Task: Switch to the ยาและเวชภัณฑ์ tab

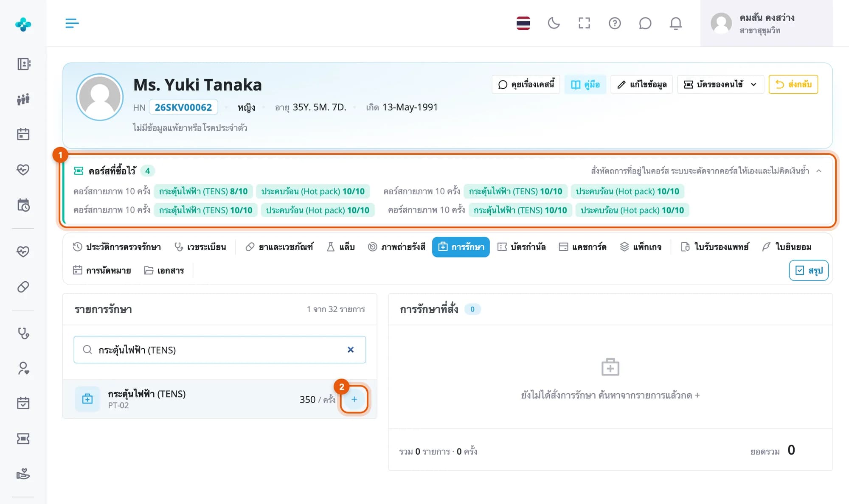Action: [279, 247]
